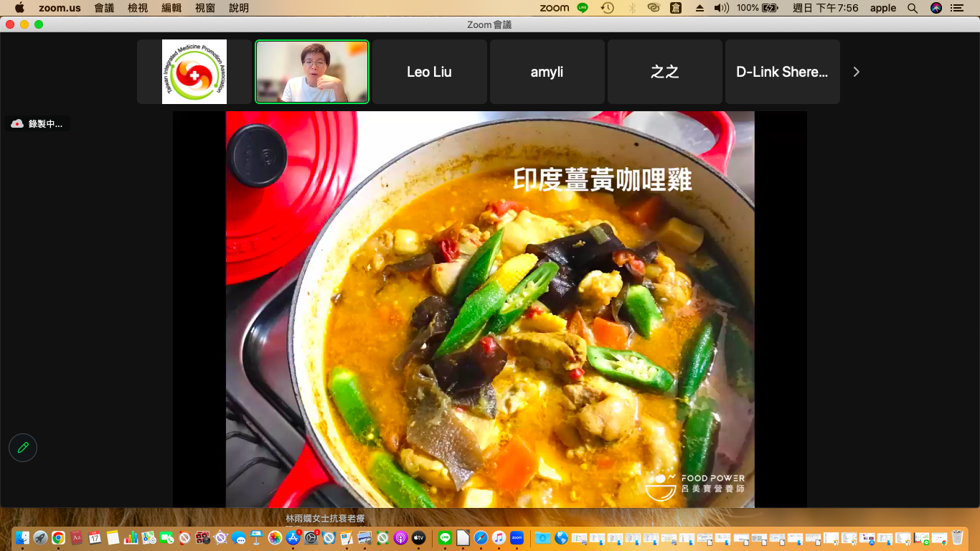Select amyli participant tile
Viewport: 980px width, 551px height.
tap(547, 72)
